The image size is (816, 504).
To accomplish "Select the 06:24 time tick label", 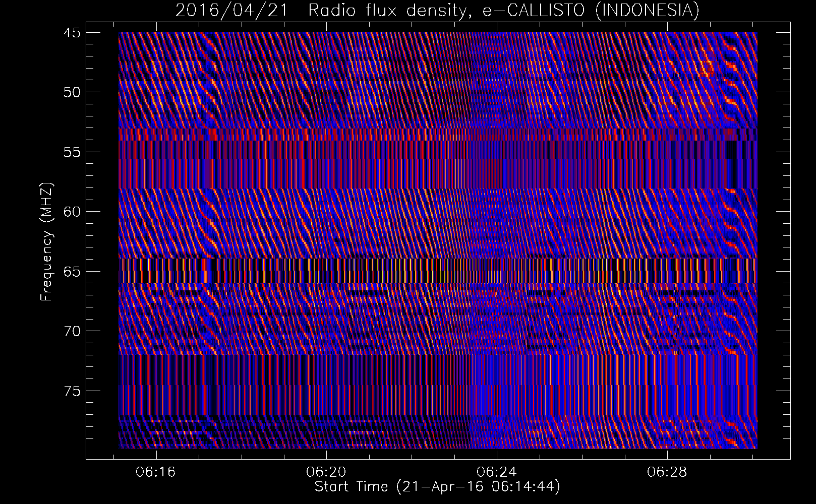I will pyautogui.click(x=497, y=472).
